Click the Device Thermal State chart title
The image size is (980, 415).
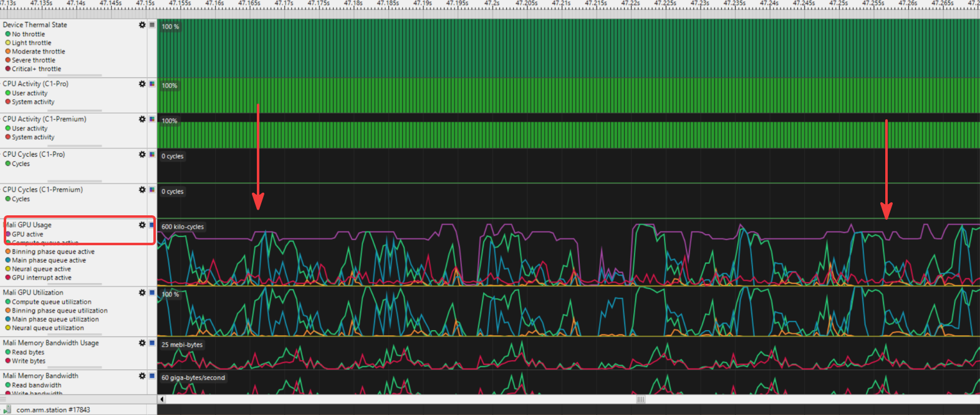(35, 25)
